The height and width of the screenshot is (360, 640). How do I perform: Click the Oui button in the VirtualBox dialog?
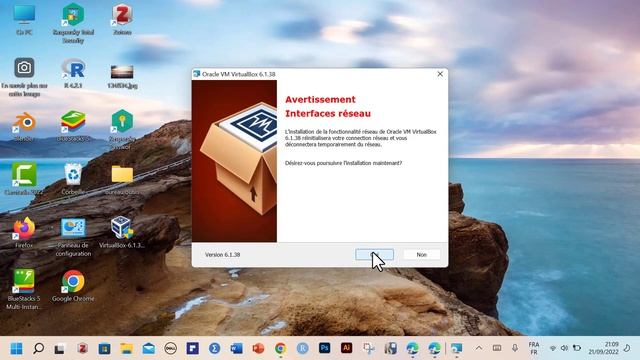click(374, 254)
